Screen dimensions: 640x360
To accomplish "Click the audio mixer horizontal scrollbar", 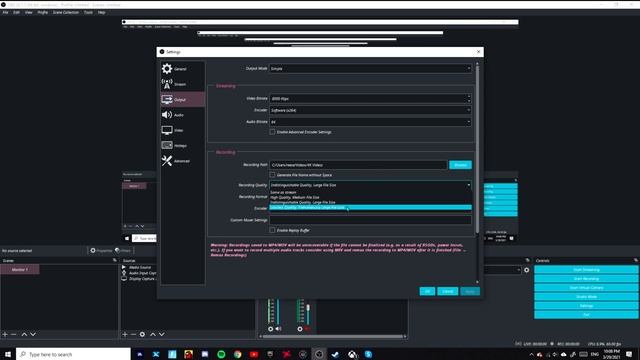I will pos(333,336).
